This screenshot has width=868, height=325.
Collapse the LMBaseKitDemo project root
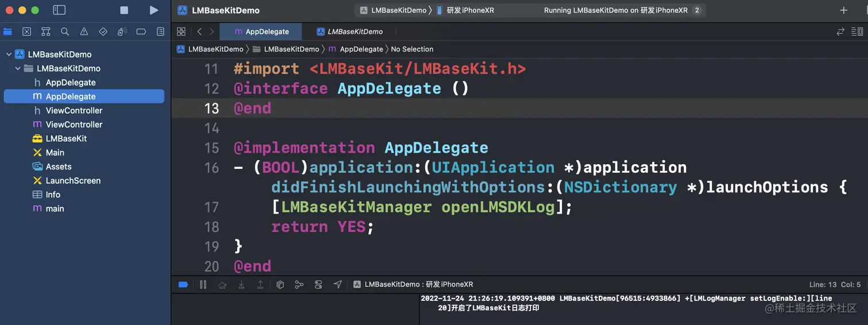click(x=9, y=54)
